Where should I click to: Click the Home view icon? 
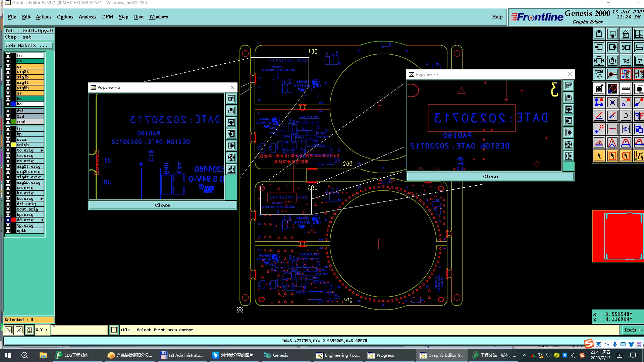point(626,34)
